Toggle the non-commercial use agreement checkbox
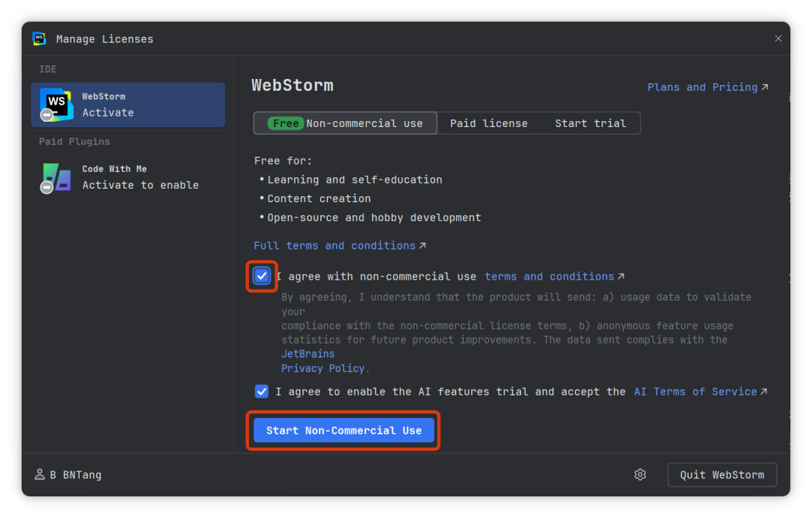This screenshot has width=812, height=518. (x=262, y=276)
